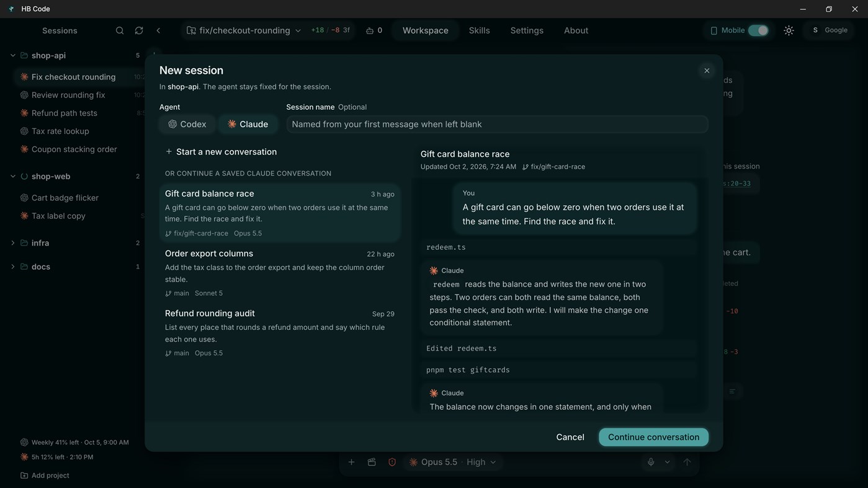Switch to the Workspace tab
This screenshot has height=488, width=868.
[425, 30]
